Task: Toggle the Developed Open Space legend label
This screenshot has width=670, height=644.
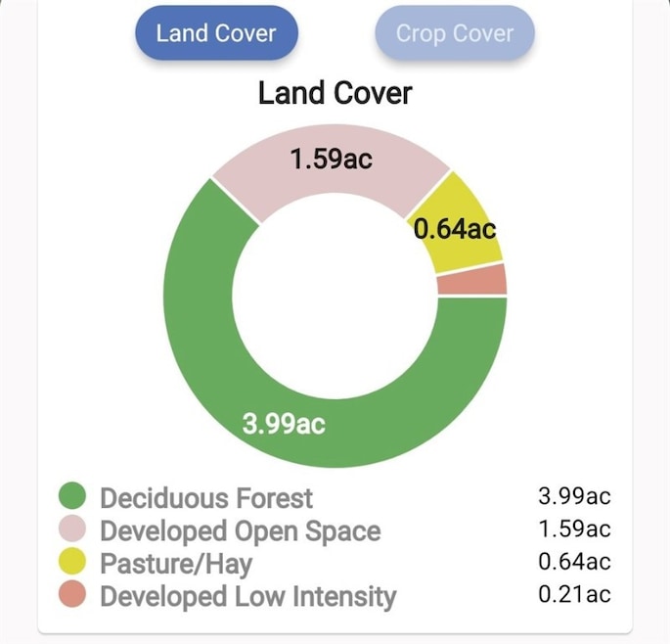Action: (240, 530)
